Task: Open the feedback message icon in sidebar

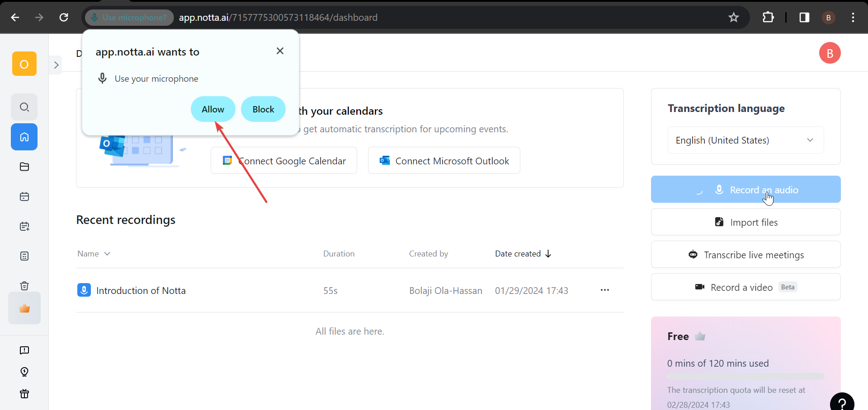Action: tap(24, 350)
